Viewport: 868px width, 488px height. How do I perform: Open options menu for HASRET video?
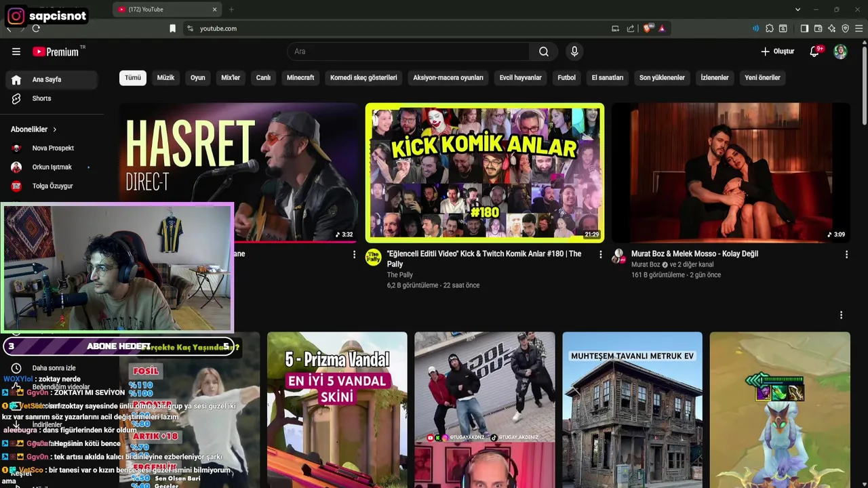tap(354, 254)
